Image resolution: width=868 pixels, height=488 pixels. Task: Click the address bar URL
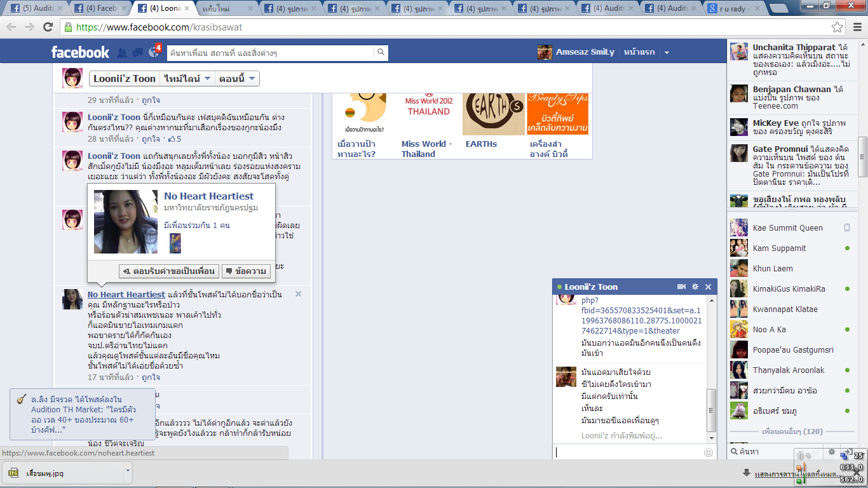[x=159, y=27]
